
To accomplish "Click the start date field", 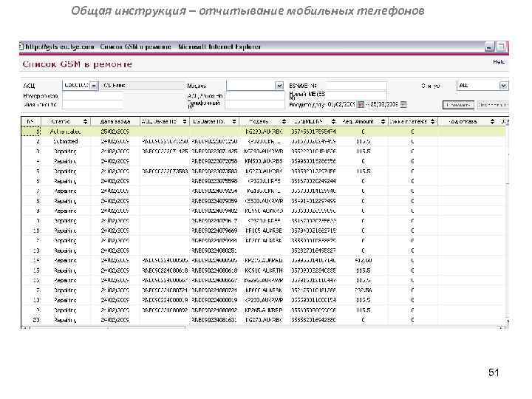I will coord(341,104).
